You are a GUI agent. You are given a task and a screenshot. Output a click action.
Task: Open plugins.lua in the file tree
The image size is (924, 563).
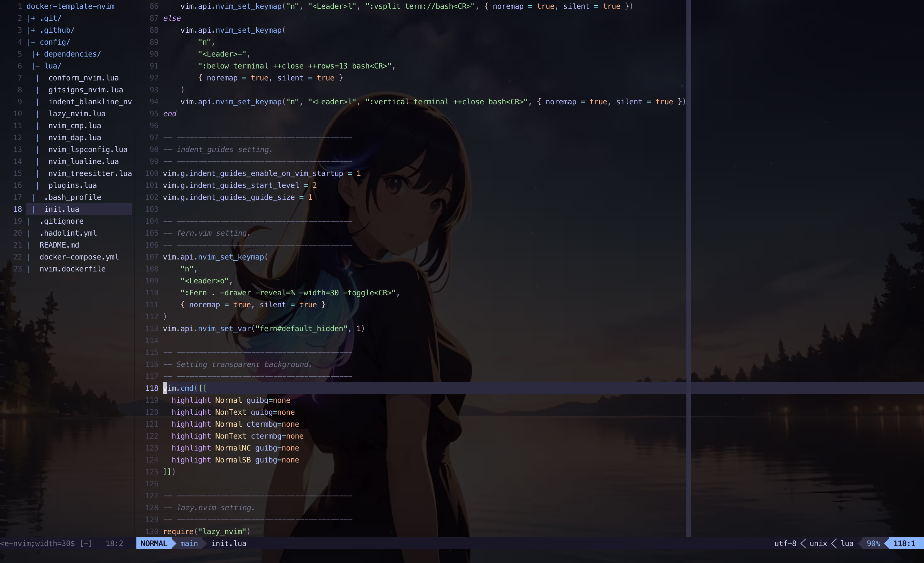(72, 185)
